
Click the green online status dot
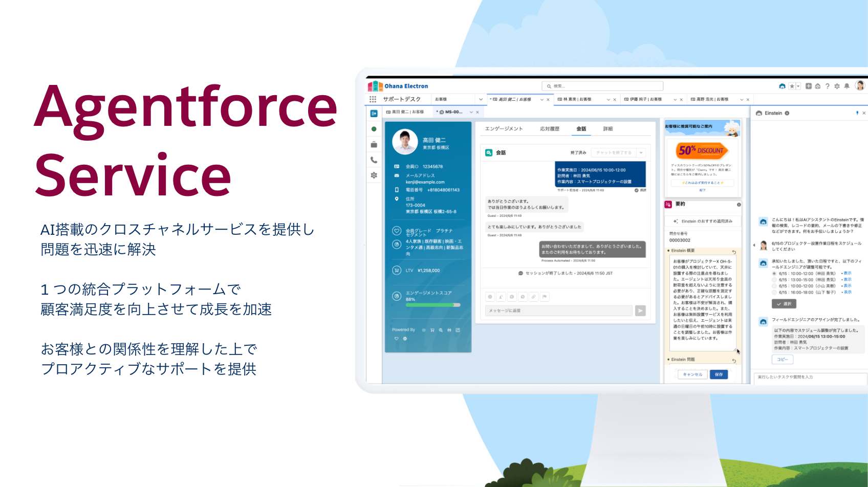point(374,129)
